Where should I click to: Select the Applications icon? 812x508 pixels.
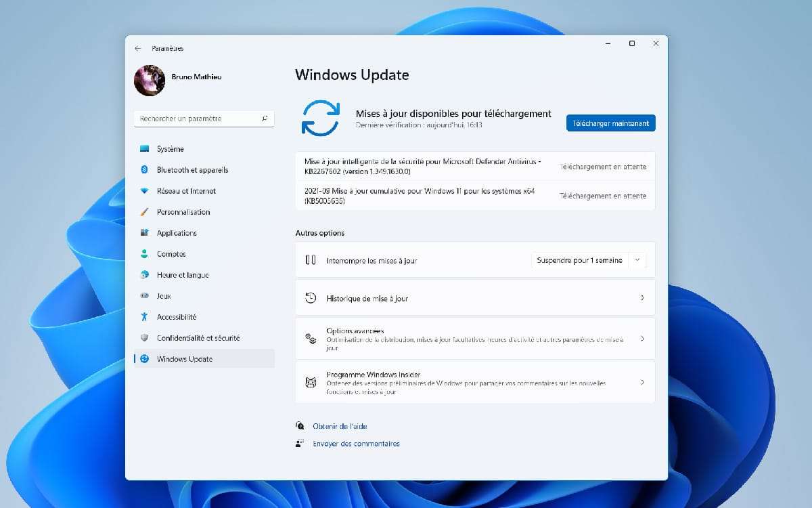tap(144, 233)
